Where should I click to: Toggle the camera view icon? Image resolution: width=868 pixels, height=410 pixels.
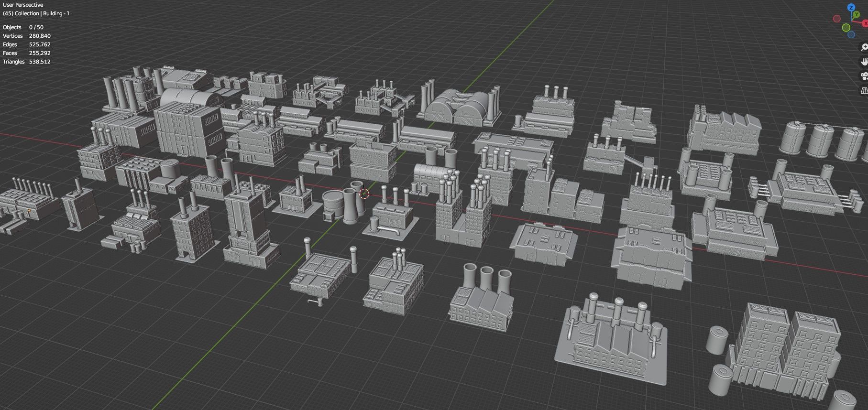click(864, 76)
